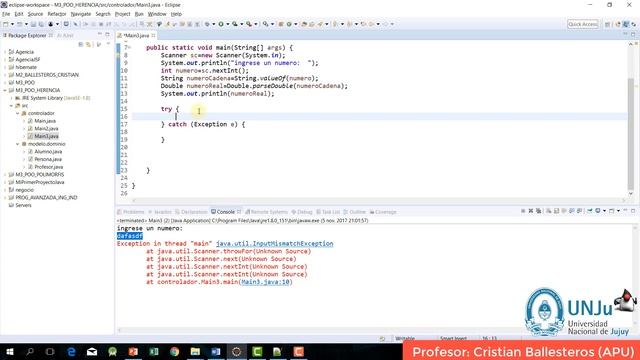The width and height of the screenshot is (640, 360).
Task: Open the Project menu
Action: click(x=122, y=14)
